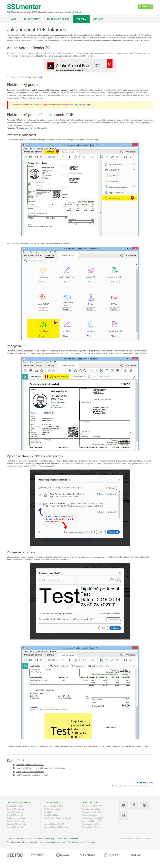Viewport: 160px width, 868px height.
Task: Click the signature password input field
Action: point(60,628)
